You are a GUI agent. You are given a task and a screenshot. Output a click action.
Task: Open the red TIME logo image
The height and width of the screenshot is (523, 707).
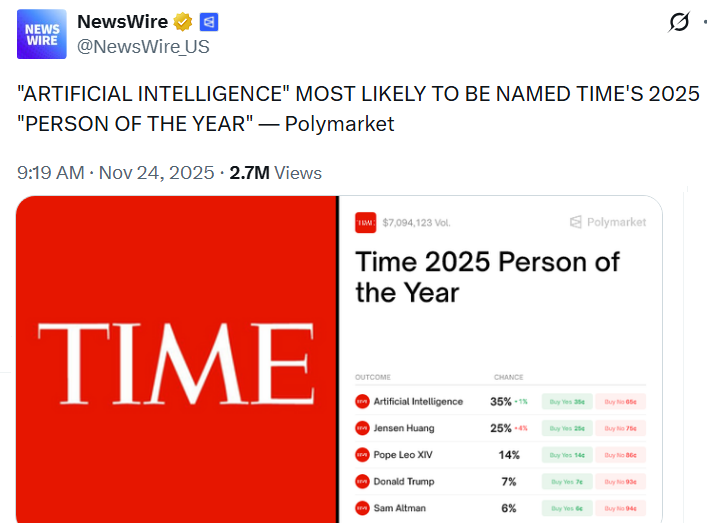(x=176, y=357)
